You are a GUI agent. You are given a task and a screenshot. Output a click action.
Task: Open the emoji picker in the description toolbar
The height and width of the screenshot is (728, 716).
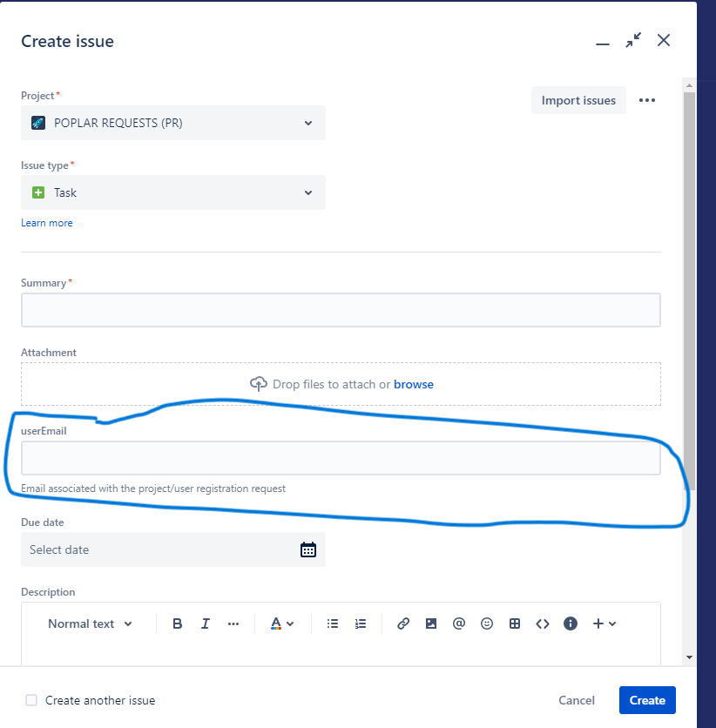point(486,624)
